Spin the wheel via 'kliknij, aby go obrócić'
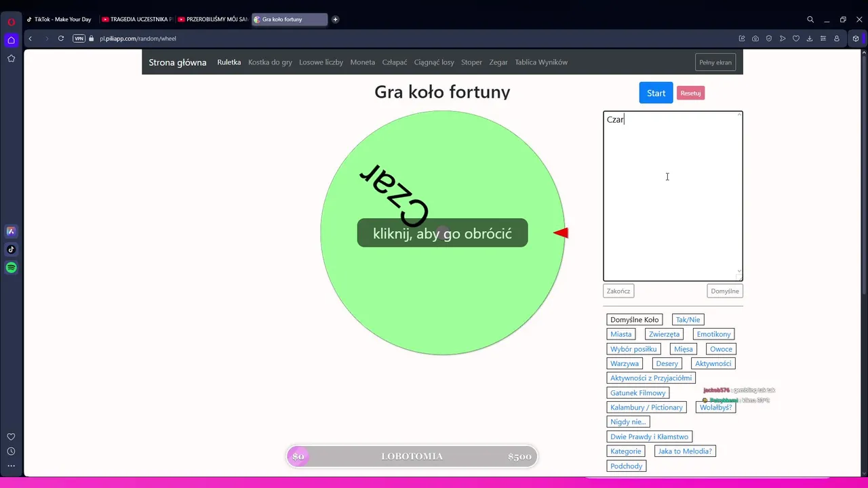This screenshot has height=488, width=868. [442, 233]
